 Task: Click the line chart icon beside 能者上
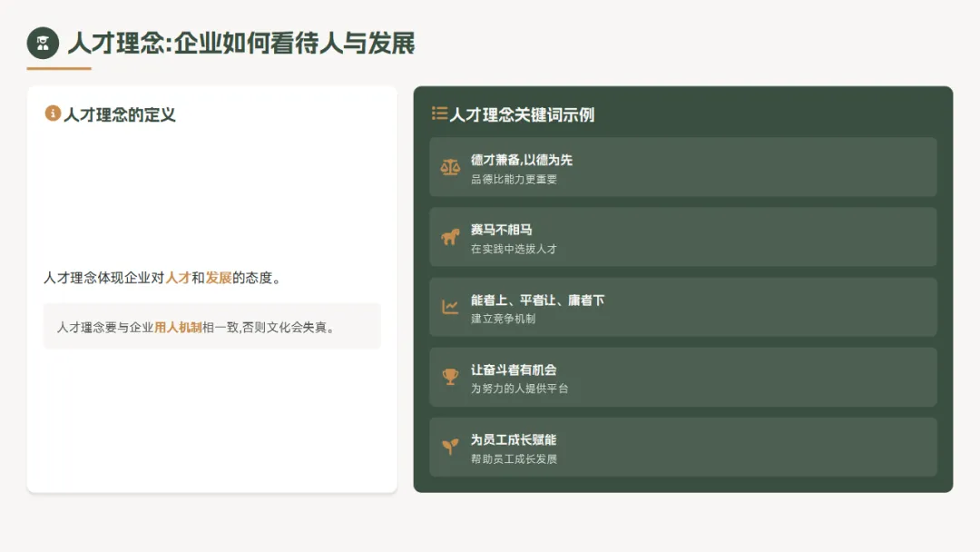(x=450, y=307)
